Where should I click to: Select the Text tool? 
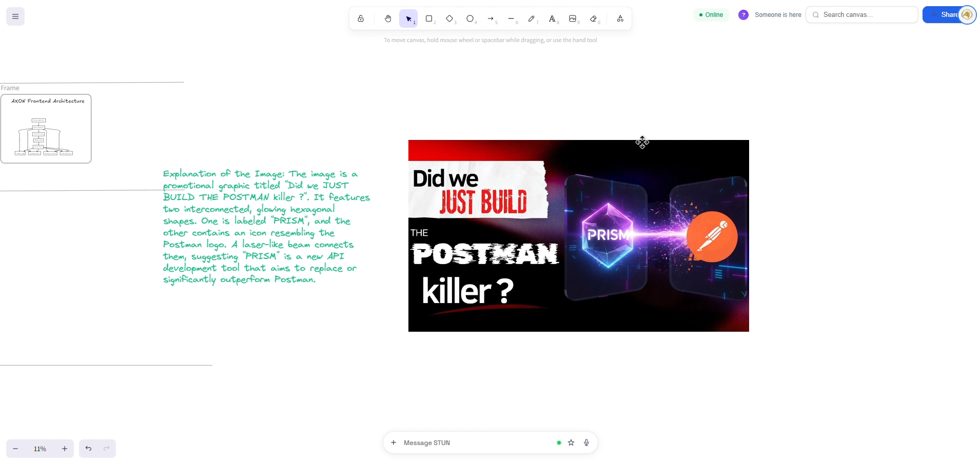pyautogui.click(x=553, y=19)
